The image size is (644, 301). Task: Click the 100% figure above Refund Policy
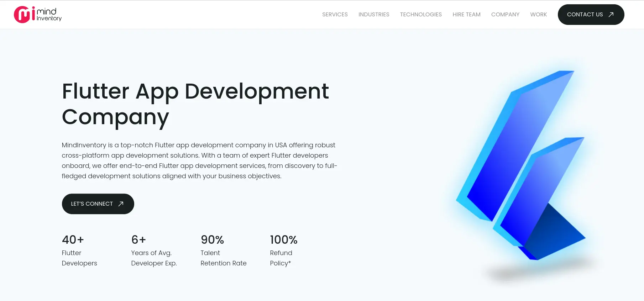pyautogui.click(x=283, y=240)
